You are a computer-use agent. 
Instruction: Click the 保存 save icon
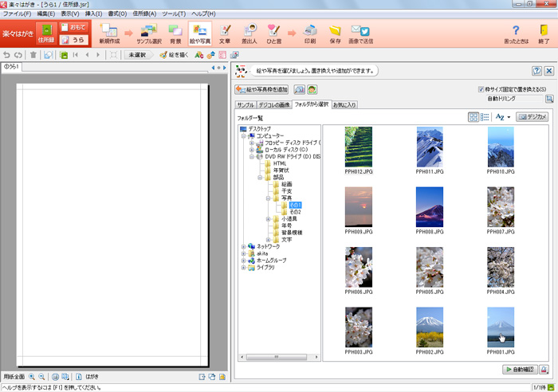tap(335, 33)
